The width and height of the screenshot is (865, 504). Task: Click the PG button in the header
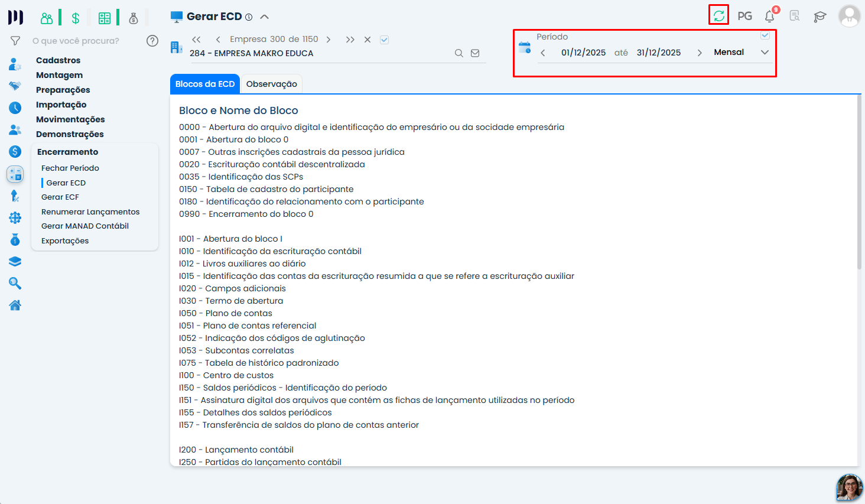[x=745, y=16]
